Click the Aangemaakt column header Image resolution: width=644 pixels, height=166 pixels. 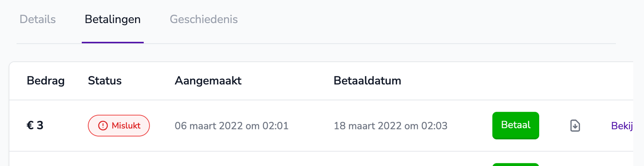(208, 81)
